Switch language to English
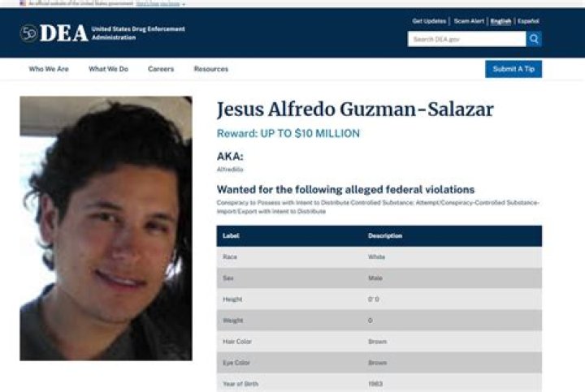The width and height of the screenshot is (585, 392). point(500,20)
